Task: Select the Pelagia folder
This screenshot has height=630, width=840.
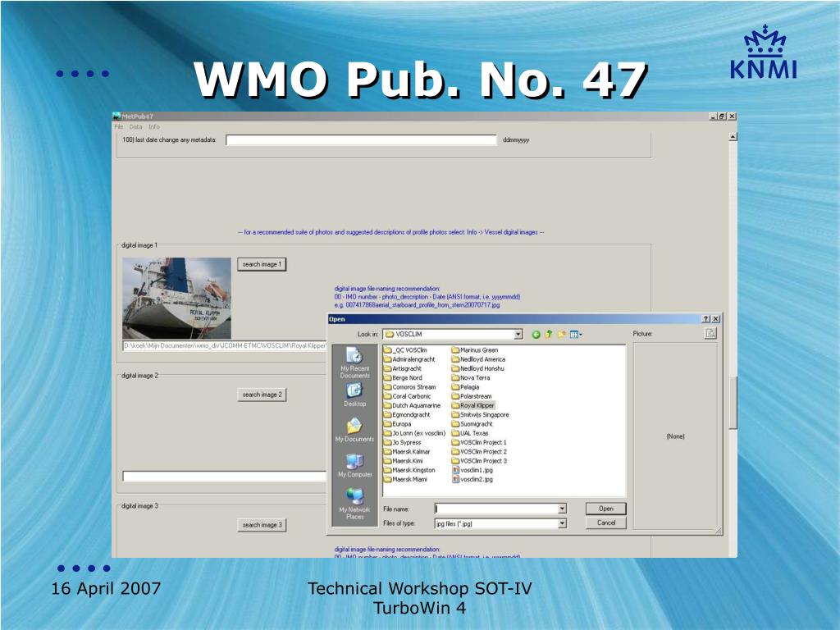Action: [466, 387]
